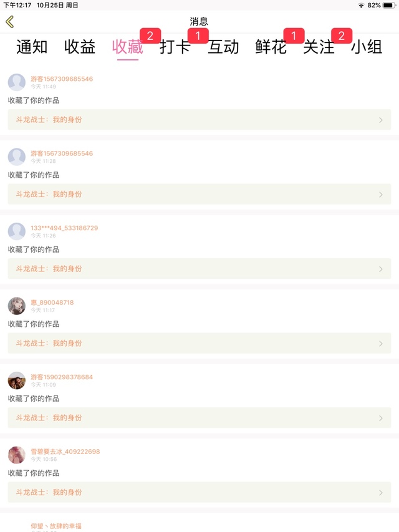The image size is (399, 532).
Task: Open the 关注 tab
Action: coord(319,47)
